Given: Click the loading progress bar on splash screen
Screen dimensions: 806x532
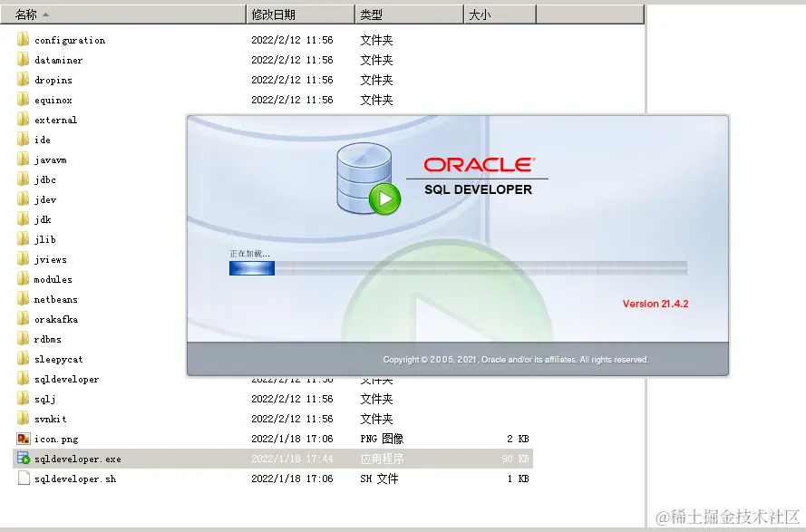Looking at the screenshot, I should [x=458, y=268].
